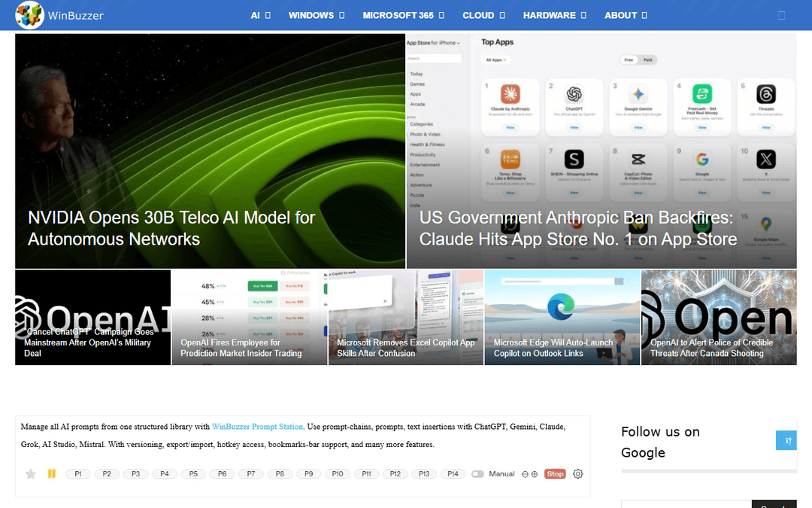Select prompt P5

[193, 474]
